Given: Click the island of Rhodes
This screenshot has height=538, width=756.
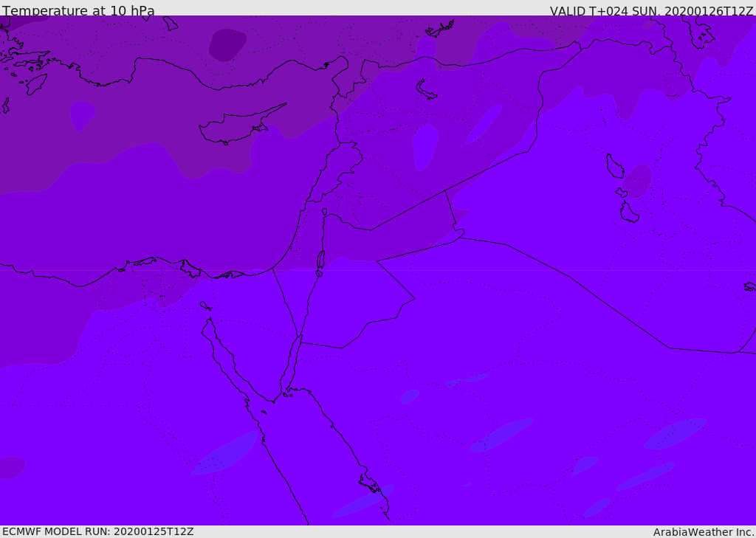Looking at the screenshot, I should [x=36, y=84].
